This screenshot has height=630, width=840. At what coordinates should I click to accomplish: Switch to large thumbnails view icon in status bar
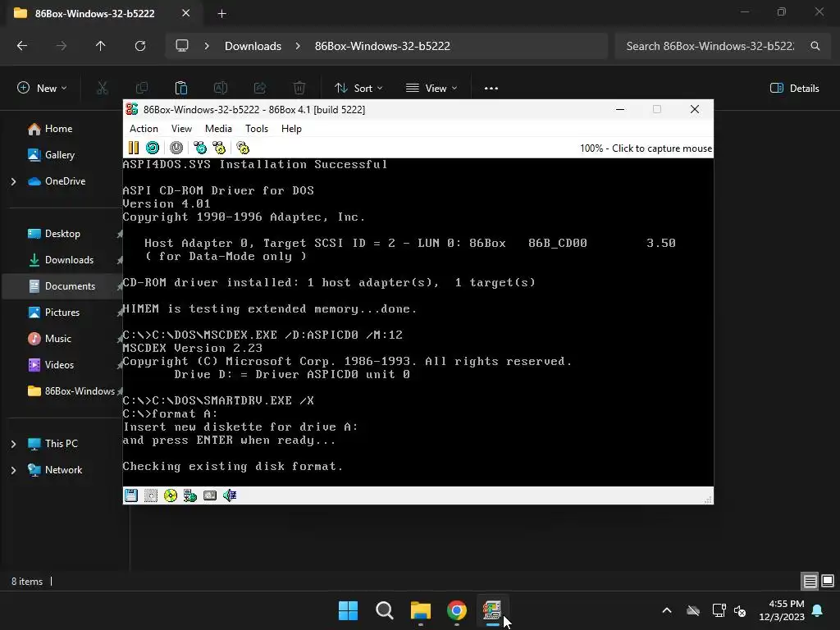click(x=828, y=581)
